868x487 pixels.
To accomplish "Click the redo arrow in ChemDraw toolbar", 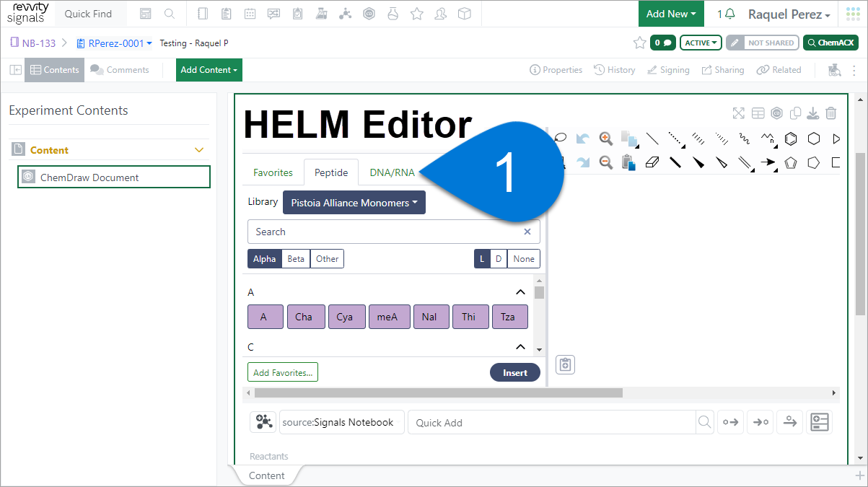I will pos(583,162).
